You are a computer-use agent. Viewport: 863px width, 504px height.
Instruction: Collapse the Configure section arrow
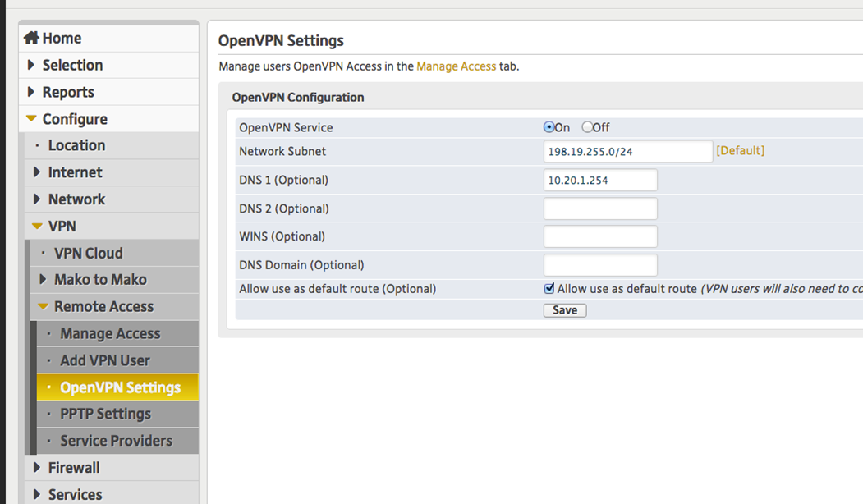[31, 118]
